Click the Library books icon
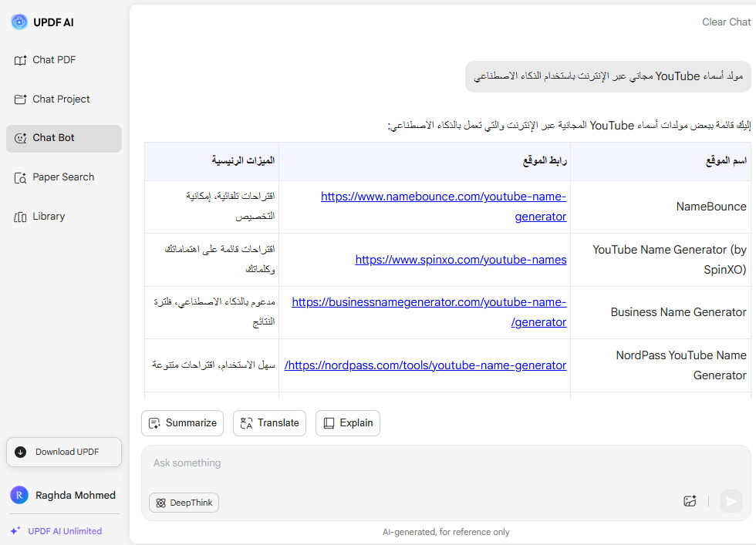 20,217
